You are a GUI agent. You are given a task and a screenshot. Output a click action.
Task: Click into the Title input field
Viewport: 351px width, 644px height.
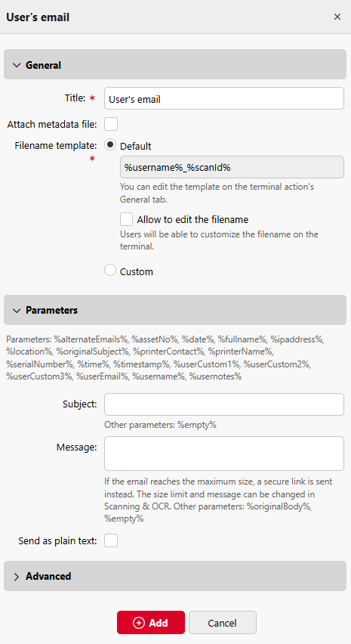[x=224, y=98]
